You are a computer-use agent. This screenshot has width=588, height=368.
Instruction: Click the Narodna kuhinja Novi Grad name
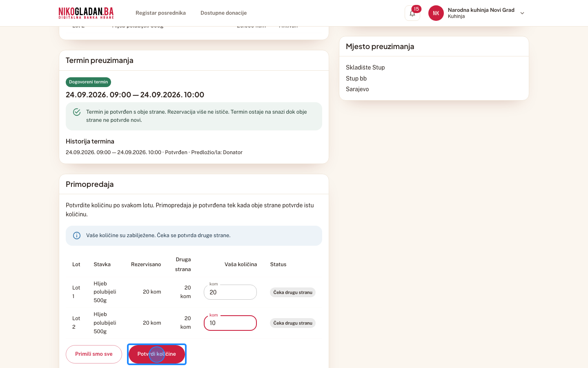(481, 10)
